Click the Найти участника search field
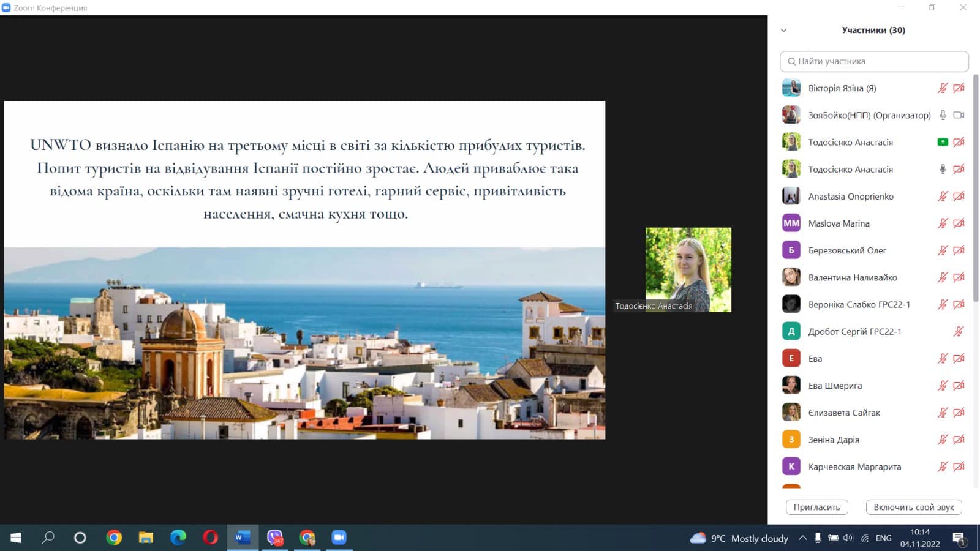 pos(874,61)
